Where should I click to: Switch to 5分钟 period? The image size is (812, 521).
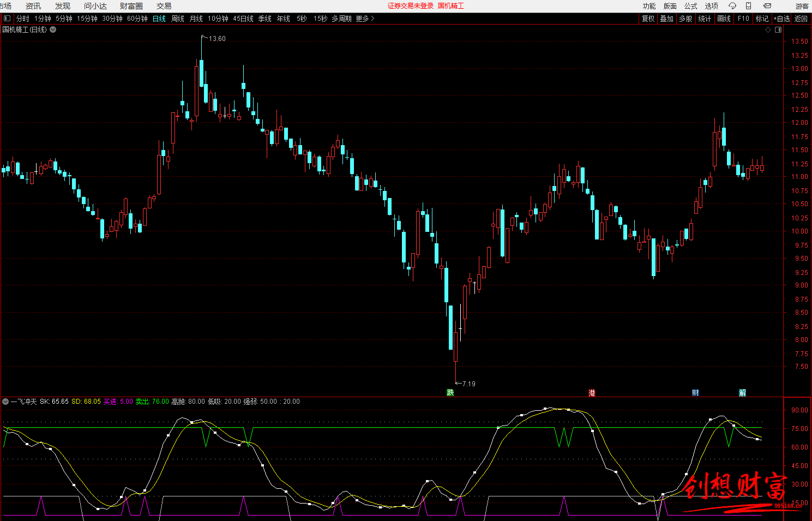(x=64, y=19)
